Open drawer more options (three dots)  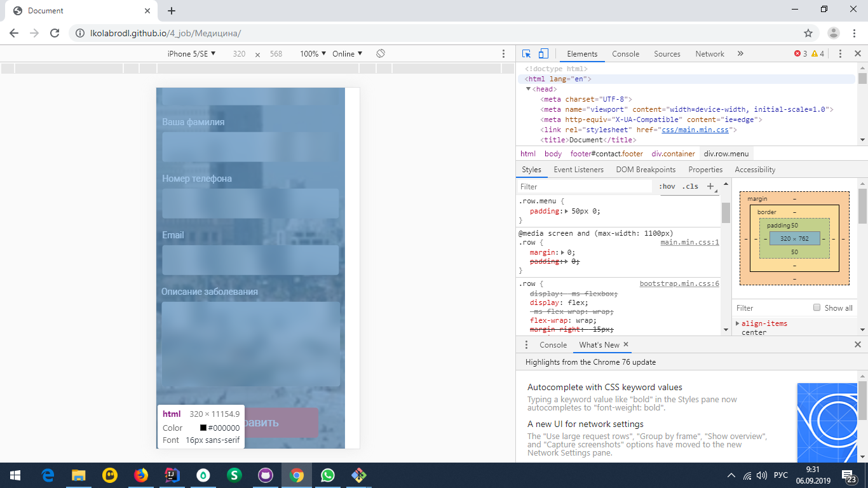(x=526, y=345)
